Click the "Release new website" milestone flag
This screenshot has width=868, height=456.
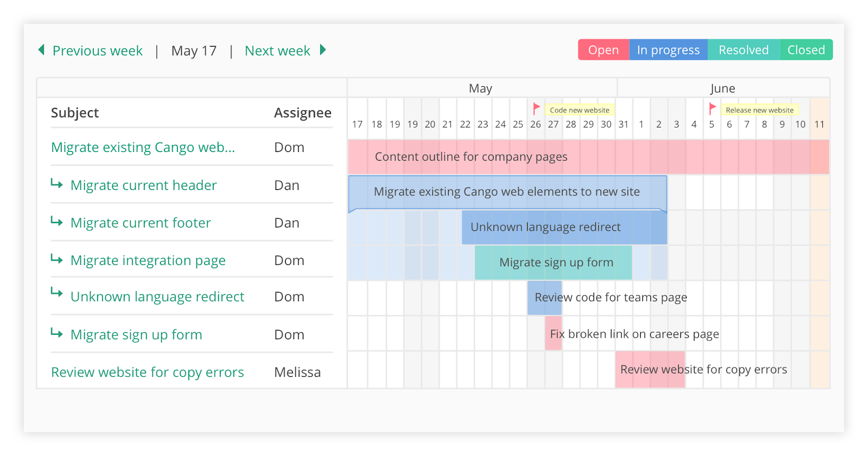coord(712,108)
